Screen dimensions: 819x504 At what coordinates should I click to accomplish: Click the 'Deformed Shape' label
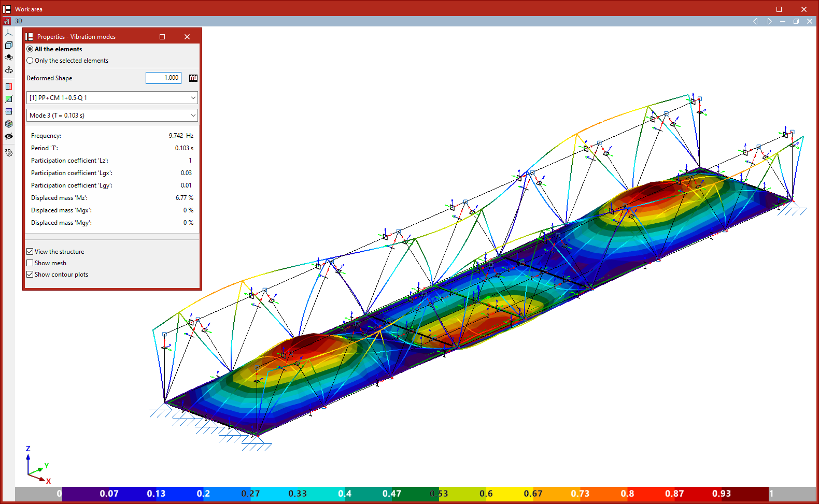tap(49, 78)
